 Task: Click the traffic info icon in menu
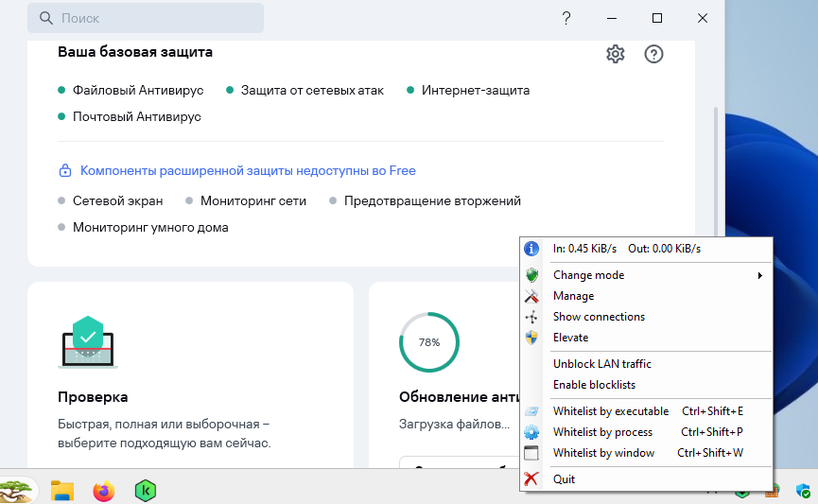pyautogui.click(x=531, y=249)
